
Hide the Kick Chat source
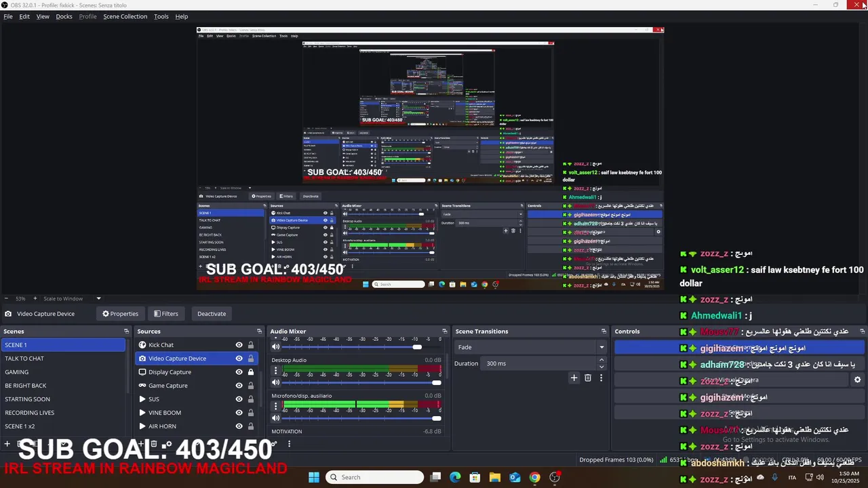coord(239,345)
